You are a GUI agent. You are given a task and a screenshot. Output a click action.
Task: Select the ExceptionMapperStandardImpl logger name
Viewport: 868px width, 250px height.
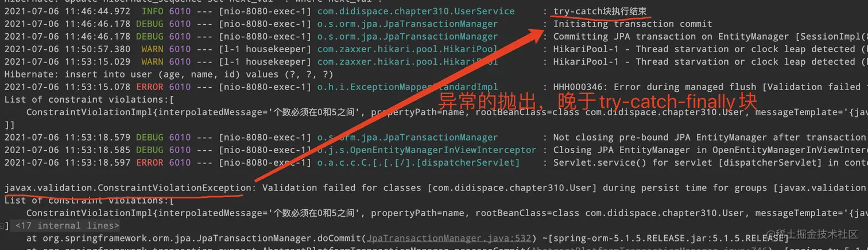click(x=408, y=87)
